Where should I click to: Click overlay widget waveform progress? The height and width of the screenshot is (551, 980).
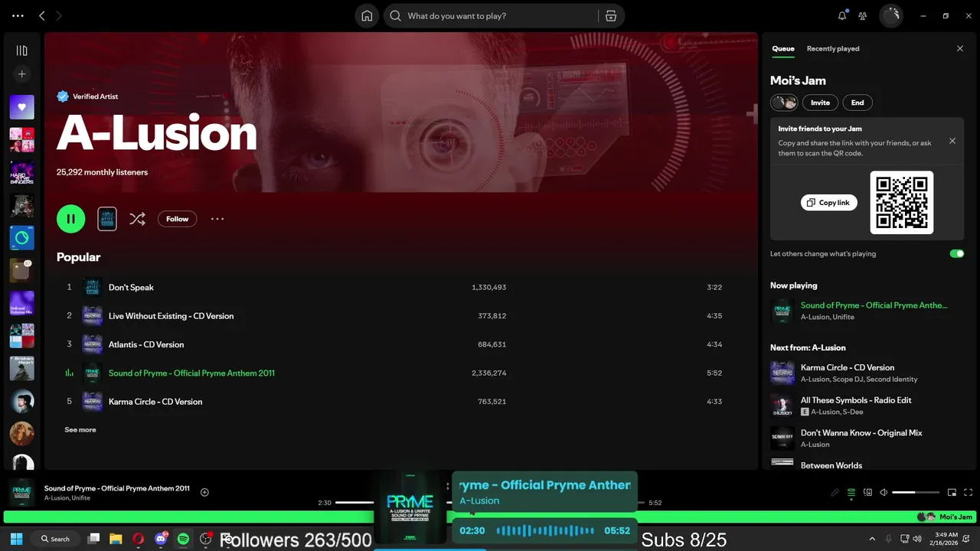click(x=544, y=530)
